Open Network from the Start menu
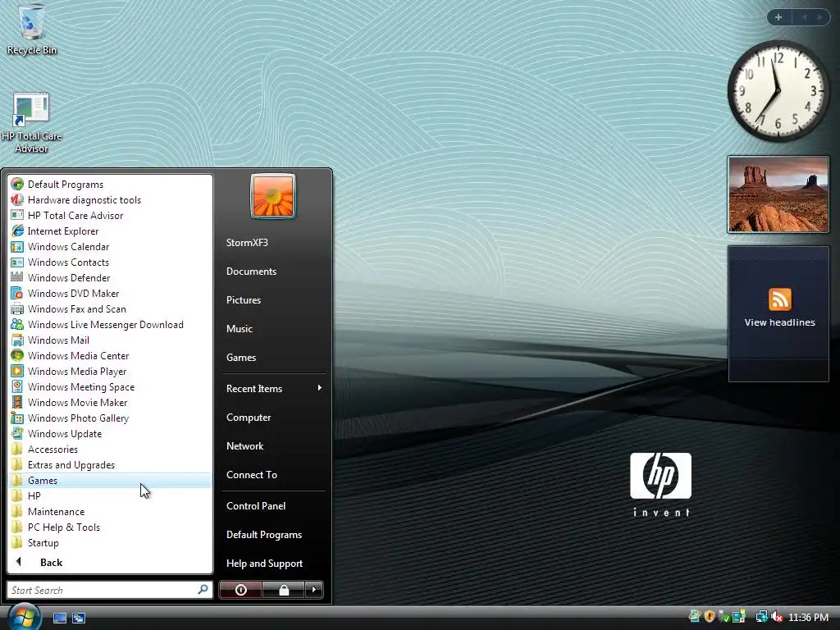 click(x=274, y=445)
